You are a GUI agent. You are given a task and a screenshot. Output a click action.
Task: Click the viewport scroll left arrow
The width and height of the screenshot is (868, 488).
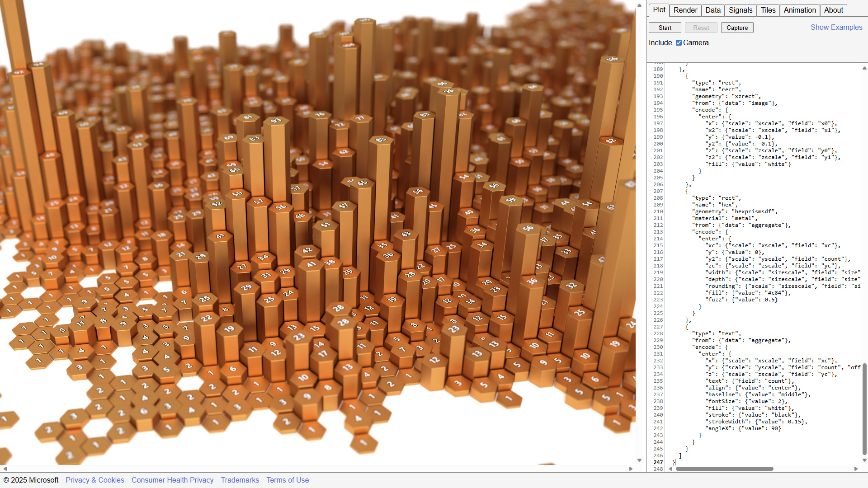(5, 469)
